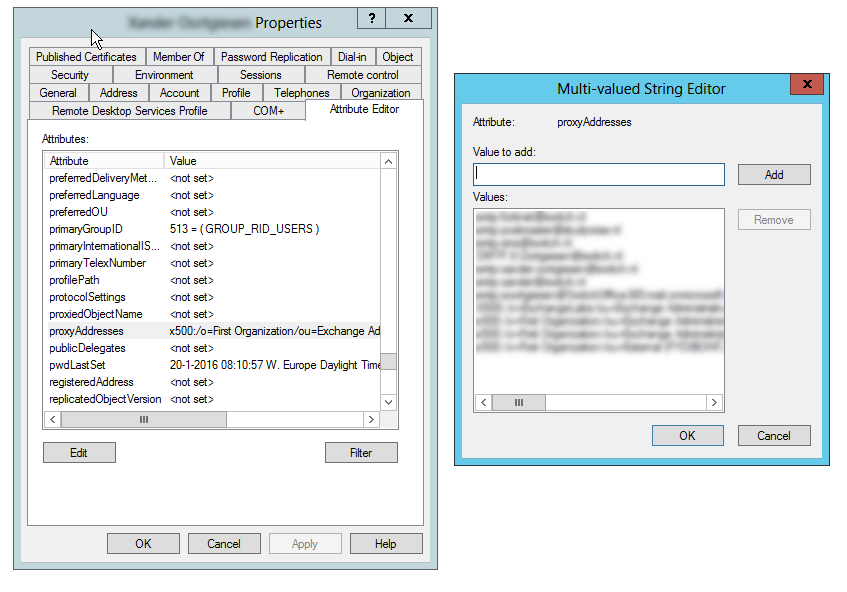
Task: Open the attribute Filter options
Action: pos(361,452)
